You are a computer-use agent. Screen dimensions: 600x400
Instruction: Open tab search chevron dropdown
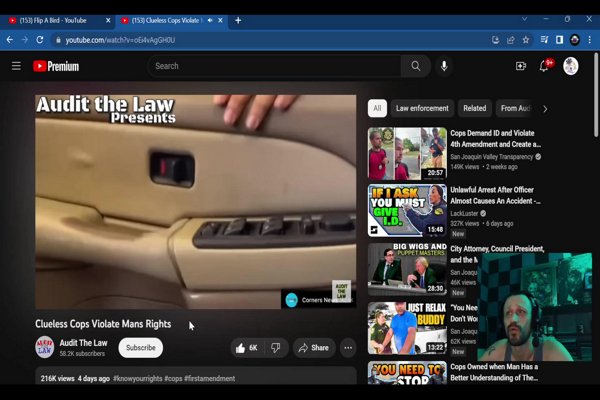tap(525, 19)
